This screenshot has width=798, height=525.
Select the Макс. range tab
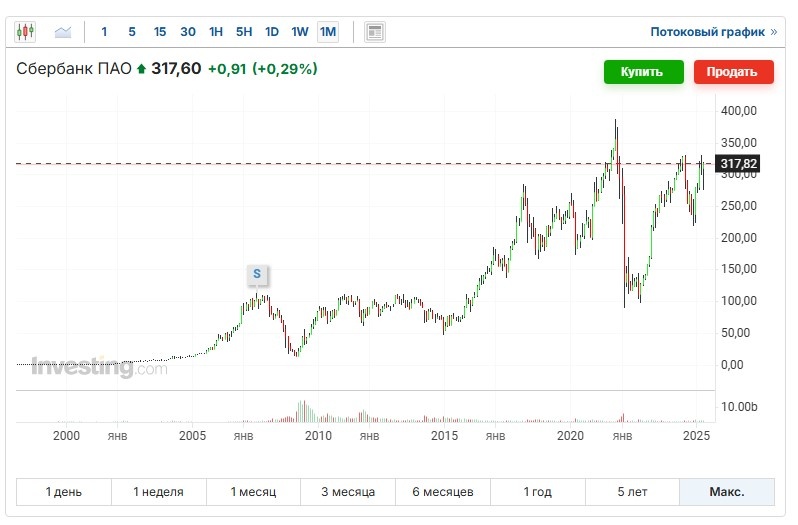click(x=727, y=492)
